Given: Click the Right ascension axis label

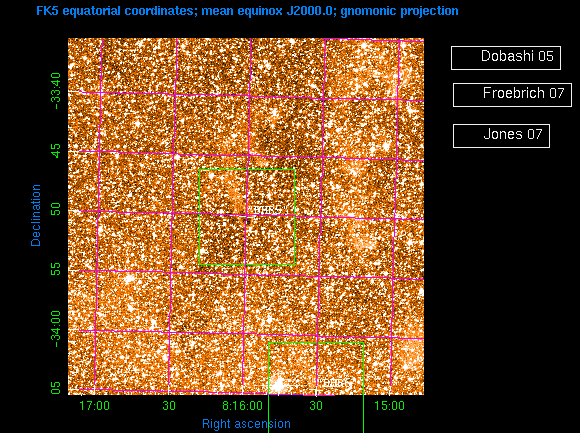Looking at the screenshot, I should (x=246, y=424).
